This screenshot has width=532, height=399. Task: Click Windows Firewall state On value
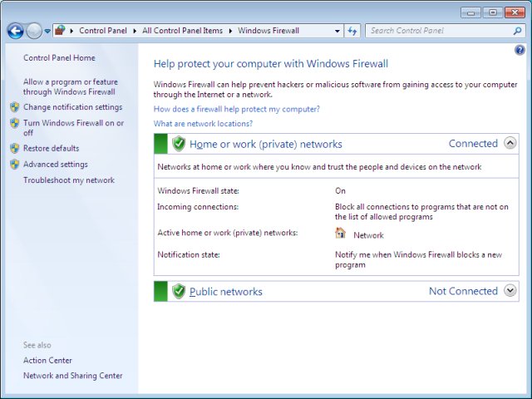(340, 190)
